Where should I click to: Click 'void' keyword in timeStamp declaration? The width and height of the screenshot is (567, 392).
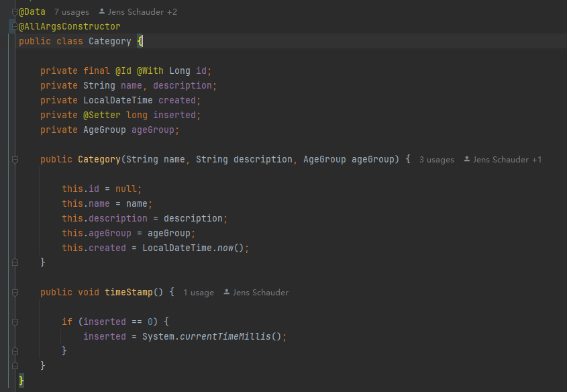pos(89,292)
